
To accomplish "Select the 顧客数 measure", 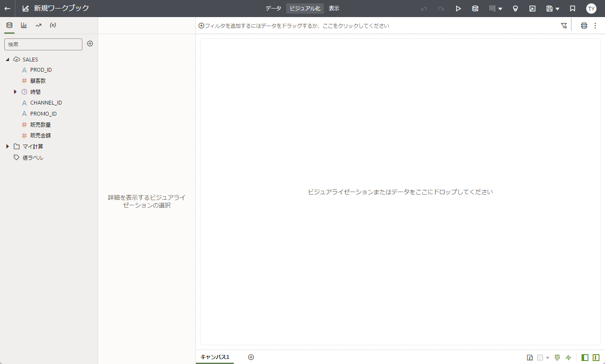I will (x=38, y=81).
